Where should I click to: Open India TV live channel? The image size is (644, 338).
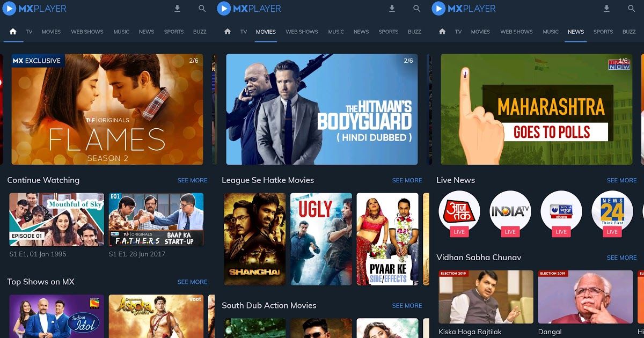pyautogui.click(x=510, y=211)
